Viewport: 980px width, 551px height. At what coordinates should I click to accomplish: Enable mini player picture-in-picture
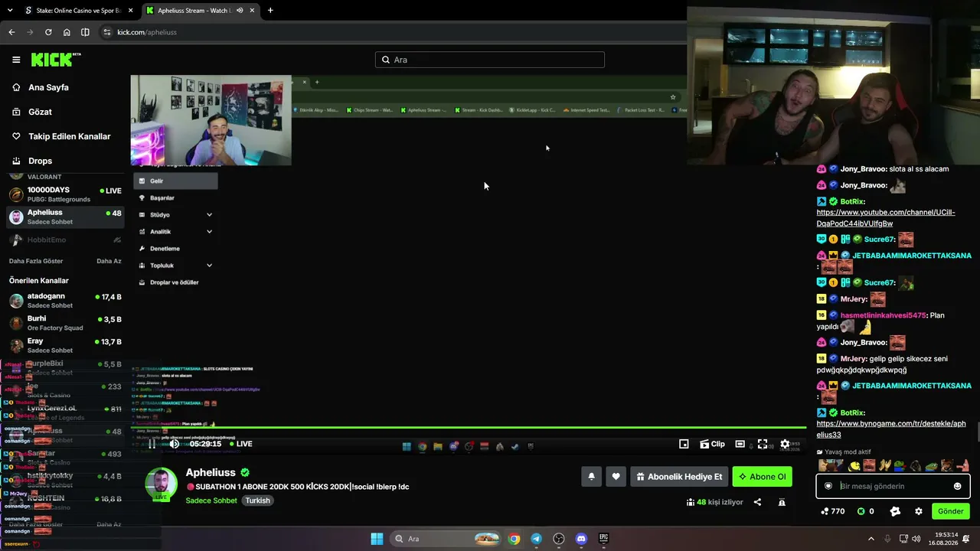[x=684, y=444]
